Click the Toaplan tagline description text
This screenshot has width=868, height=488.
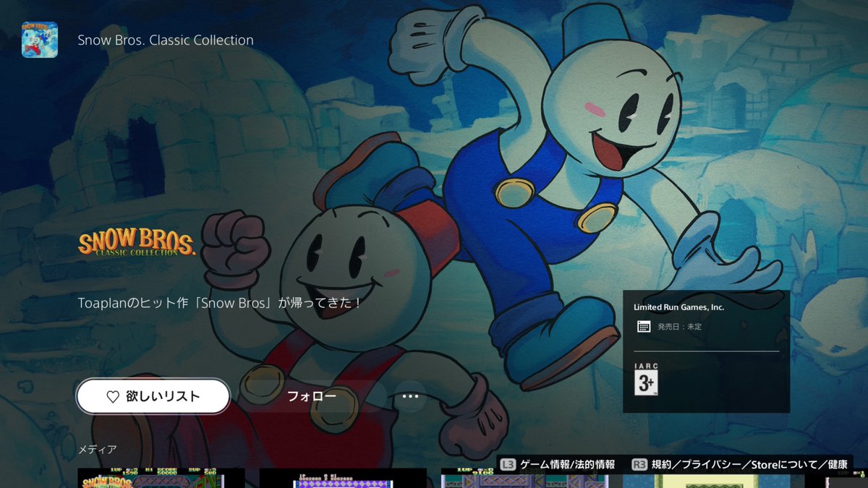[220, 303]
